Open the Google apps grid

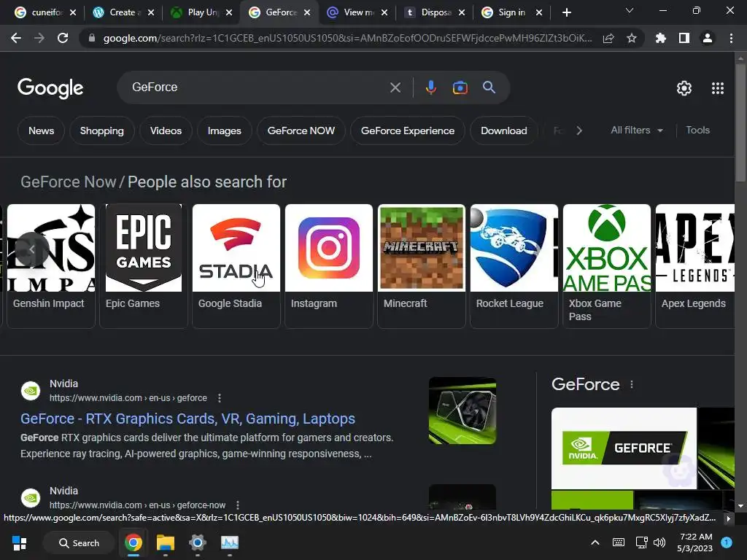718,88
